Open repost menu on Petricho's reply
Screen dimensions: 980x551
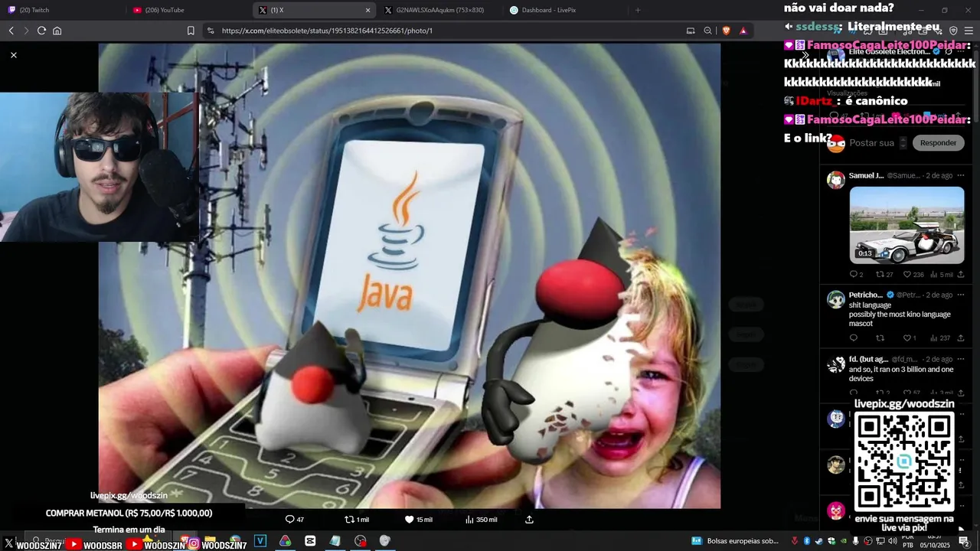pos(880,338)
